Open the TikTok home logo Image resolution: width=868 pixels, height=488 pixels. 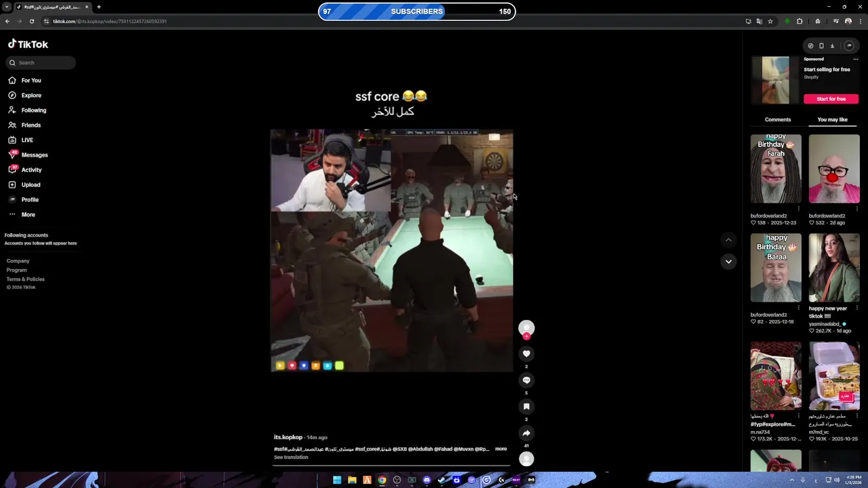[x=28, y=44]
